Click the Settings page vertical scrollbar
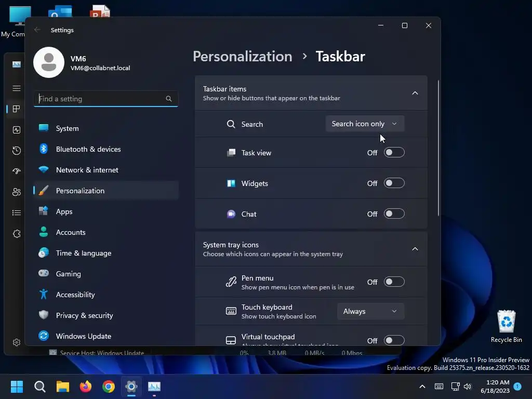This screenshot has height=399, width=532. [x=438, y=148]
